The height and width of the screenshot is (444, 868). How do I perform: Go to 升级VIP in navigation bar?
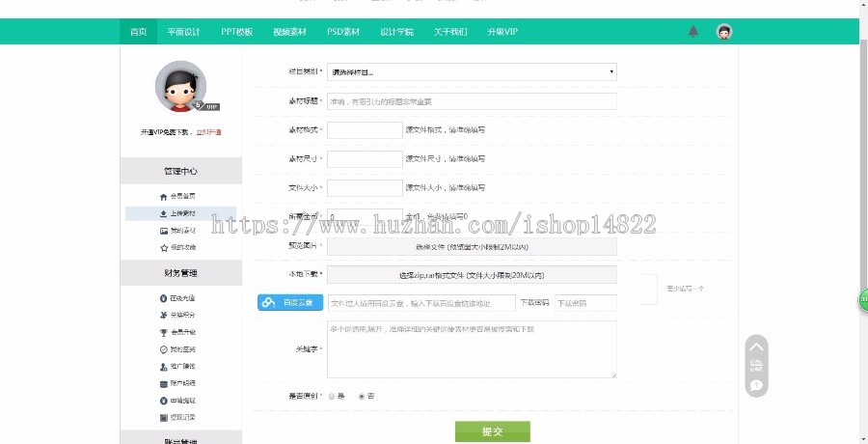tap(502, 32)
